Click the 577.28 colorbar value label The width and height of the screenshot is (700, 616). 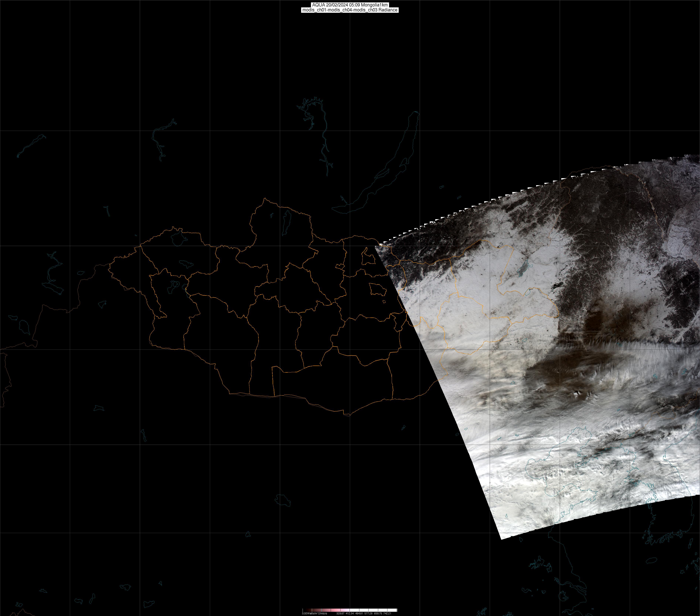pyautogui.click(x=369, y=614)
